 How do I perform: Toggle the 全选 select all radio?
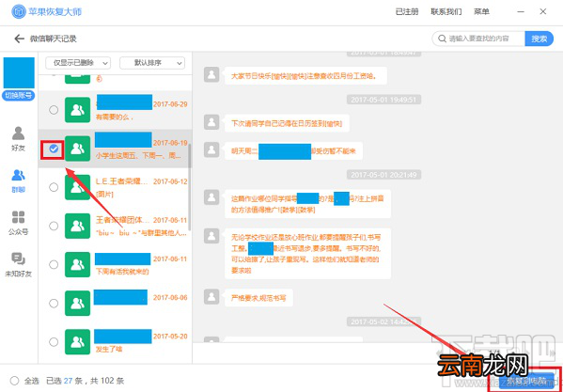pos(15,381)
